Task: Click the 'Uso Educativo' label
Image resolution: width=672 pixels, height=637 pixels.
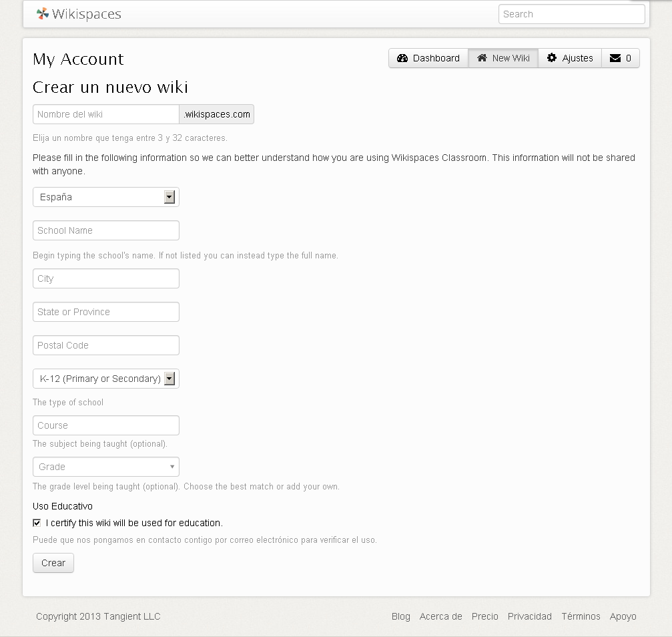Action: (x=63, y=506)
